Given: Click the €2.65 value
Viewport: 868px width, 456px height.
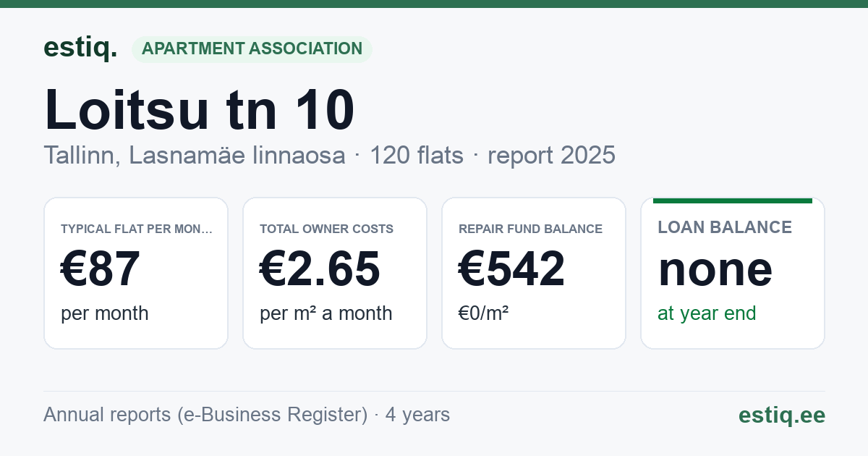Looking at the screenshot, I should (x=320, y=269).
